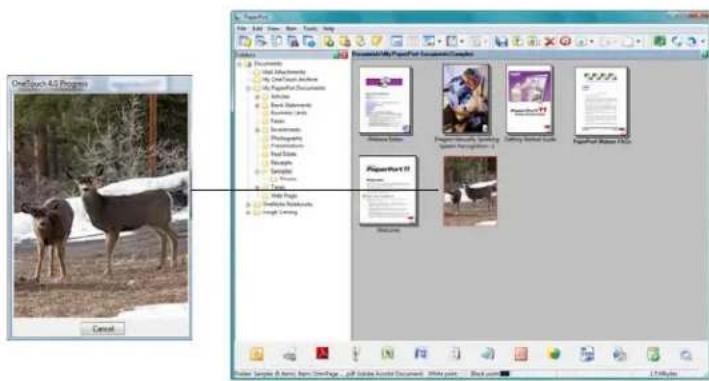Click the orange square icon in Send To bar
709x381 pixels.
520,354
